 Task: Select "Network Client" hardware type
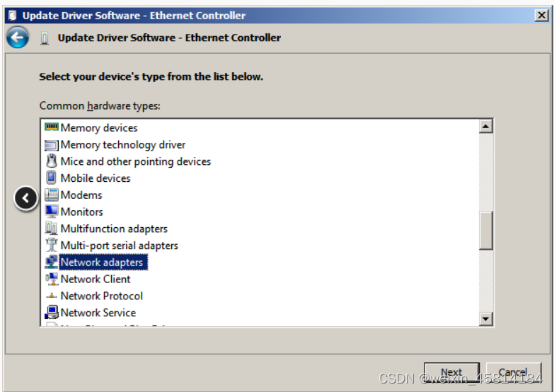pyautogui.click(x=96, y=279)
